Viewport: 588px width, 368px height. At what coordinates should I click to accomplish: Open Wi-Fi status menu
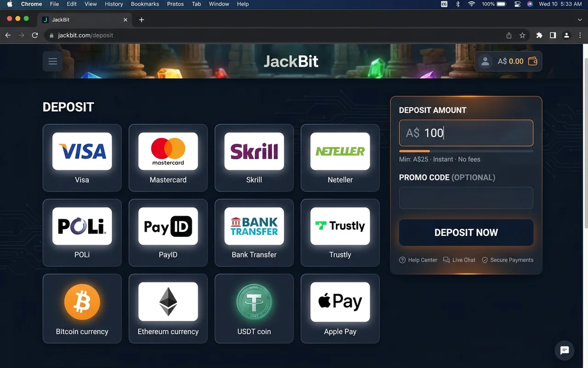tap(471, 4)
